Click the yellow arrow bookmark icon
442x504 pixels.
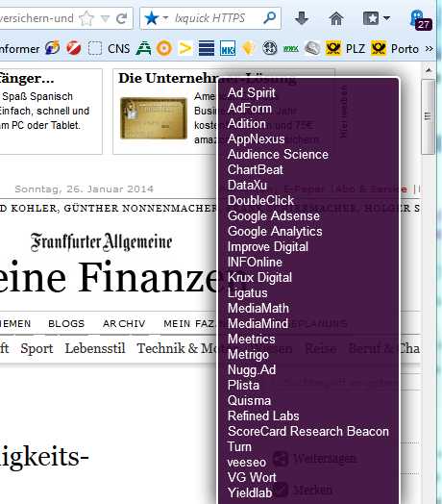[x=185, y=48]
